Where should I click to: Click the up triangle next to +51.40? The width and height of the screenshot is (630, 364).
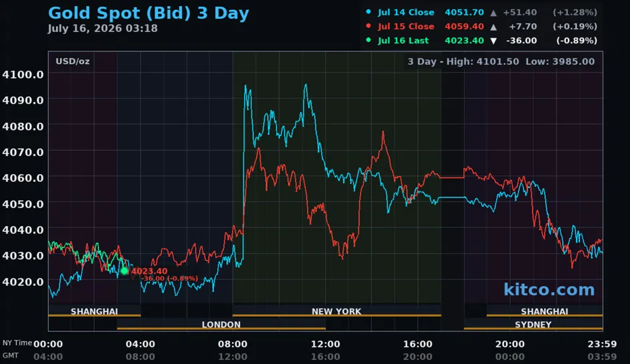493,13
